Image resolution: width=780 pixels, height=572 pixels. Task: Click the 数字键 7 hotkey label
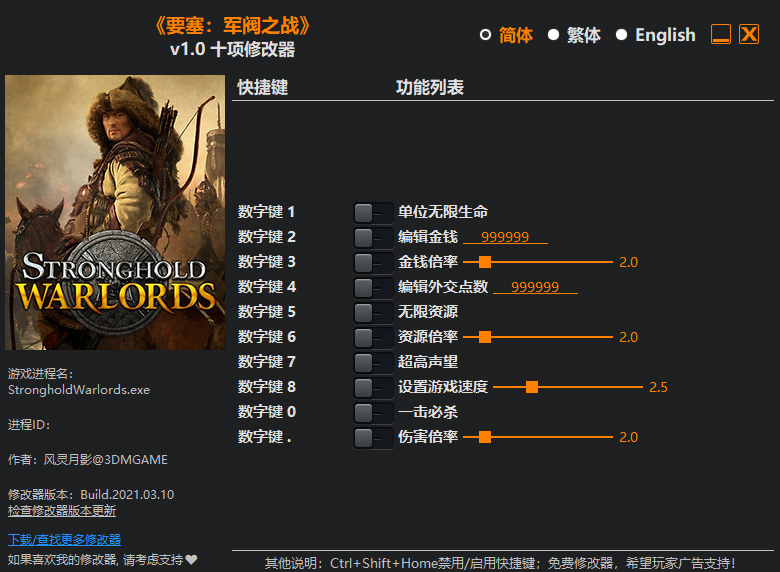click(266, 362)
